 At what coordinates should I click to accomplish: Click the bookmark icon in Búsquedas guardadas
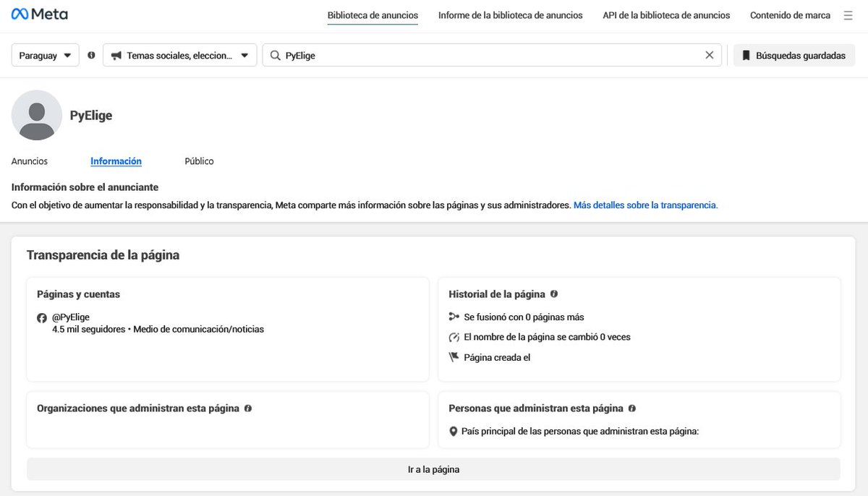[746, 55]
